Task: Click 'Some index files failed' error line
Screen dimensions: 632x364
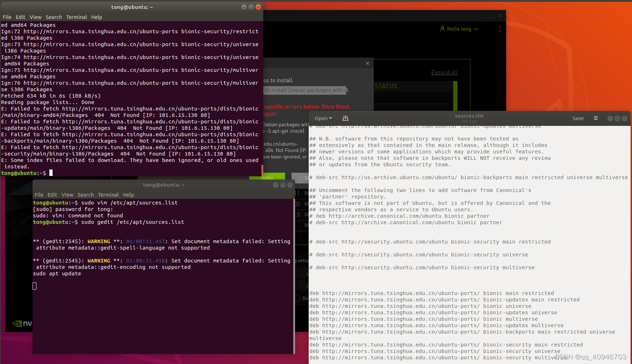Action: point(130,163)
